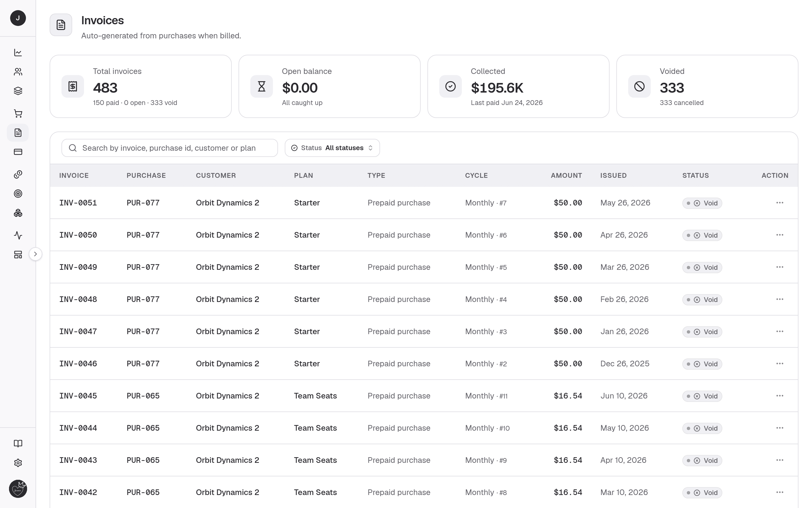Open the settings gear icon in sidebar
Screen dimensions: 812x508
pos(18,463)
